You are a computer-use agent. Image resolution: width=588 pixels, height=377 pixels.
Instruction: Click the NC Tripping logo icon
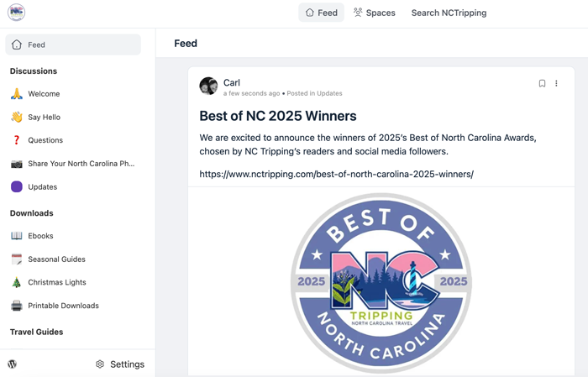16,13
